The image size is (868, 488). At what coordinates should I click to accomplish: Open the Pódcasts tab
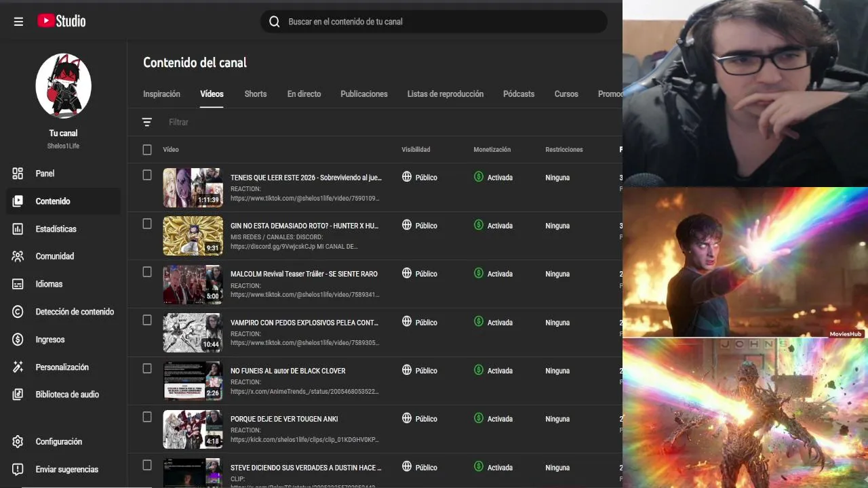pos(519,94)
